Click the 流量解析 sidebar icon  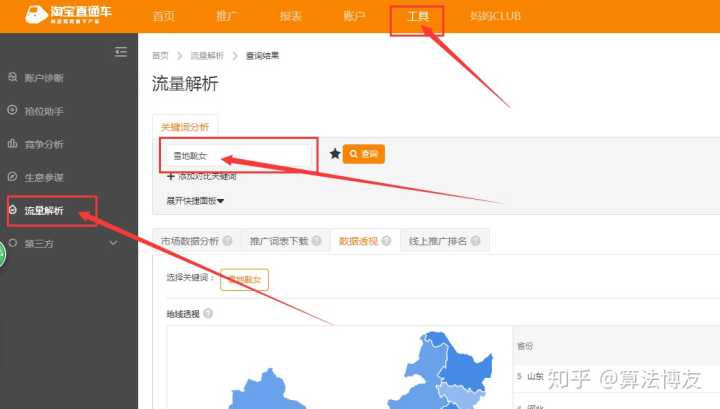coord(12,210)
